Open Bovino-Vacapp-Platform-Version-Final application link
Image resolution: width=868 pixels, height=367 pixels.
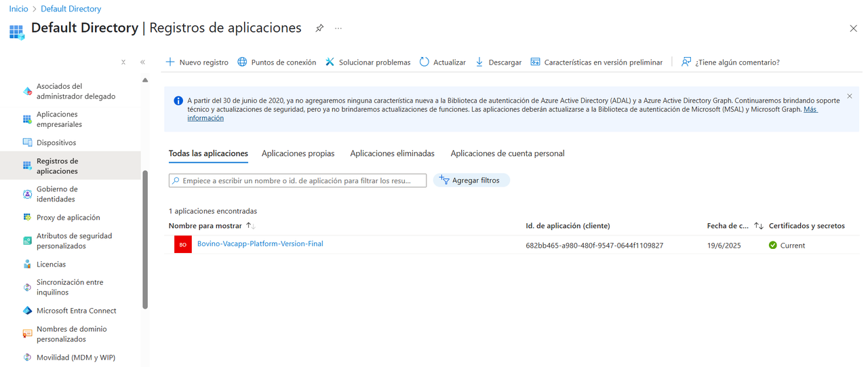(x=260, y=244)
